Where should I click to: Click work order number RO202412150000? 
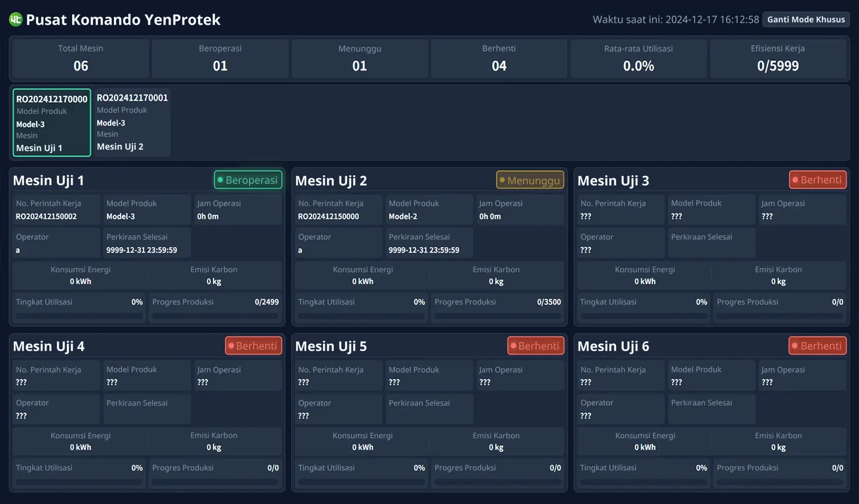(x=329, y=216)
